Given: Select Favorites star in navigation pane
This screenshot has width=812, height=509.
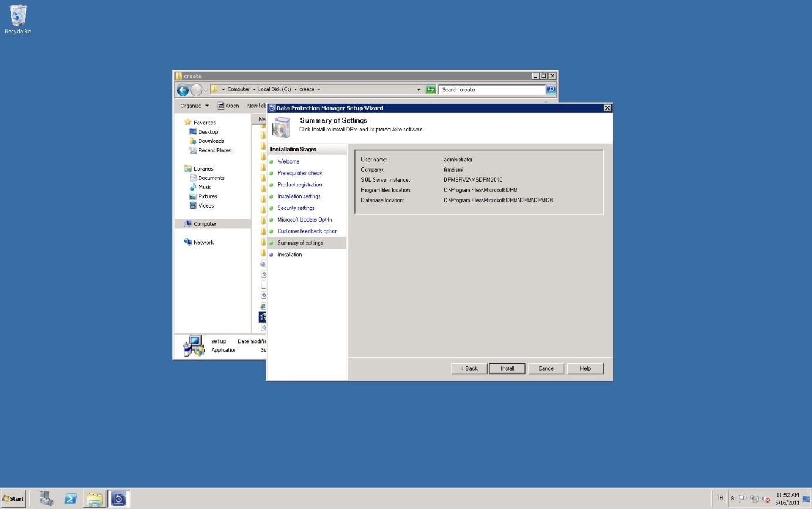Looking at the screenshot, I should pyautogui.click(x=188, y=123).
